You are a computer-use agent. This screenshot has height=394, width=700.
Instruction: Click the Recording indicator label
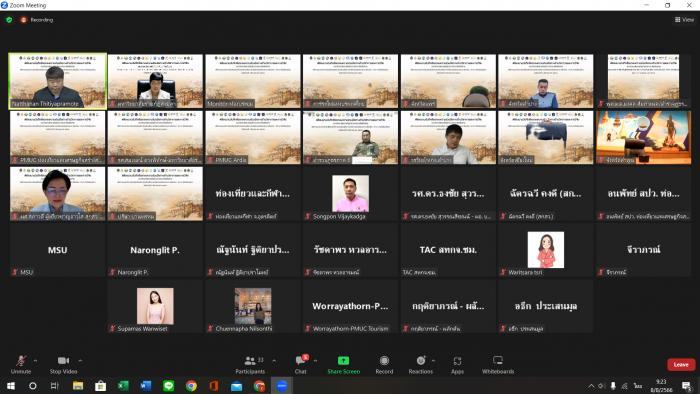[x=42, y=20]
